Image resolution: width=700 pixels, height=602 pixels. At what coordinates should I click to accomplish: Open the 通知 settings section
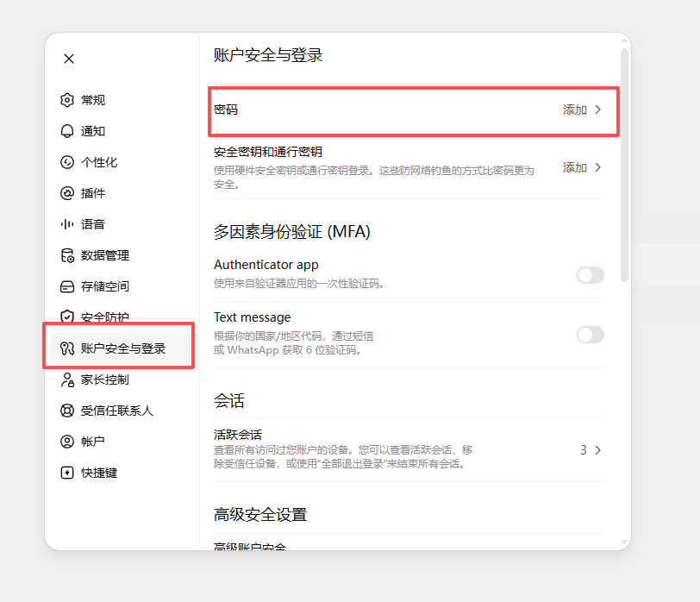(93, 131)
